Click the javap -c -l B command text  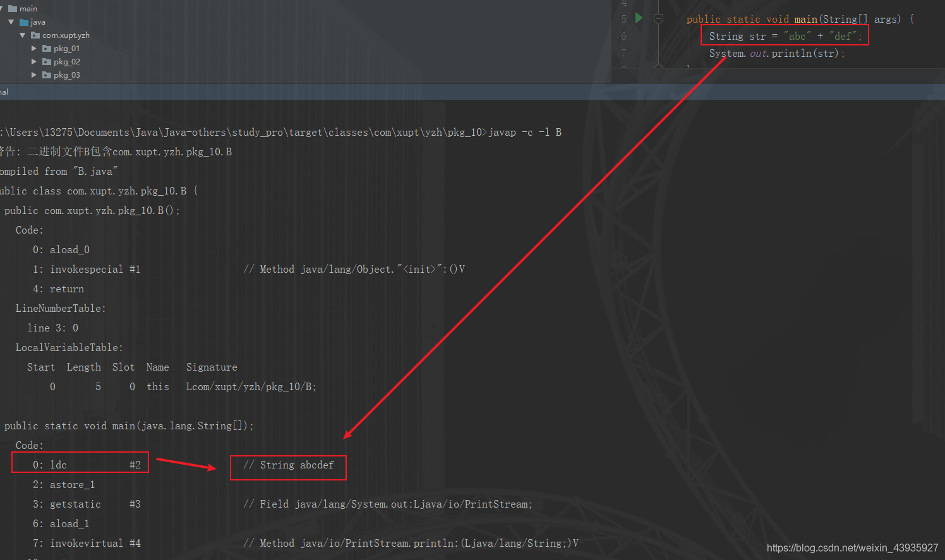[524, 133]
